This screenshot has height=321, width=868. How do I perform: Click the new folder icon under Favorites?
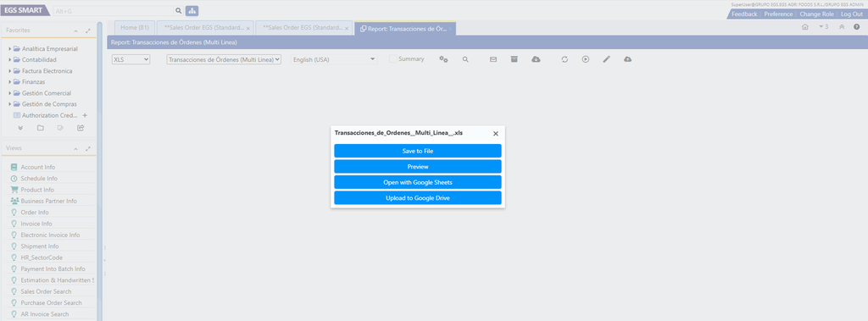tap(41, 128)
